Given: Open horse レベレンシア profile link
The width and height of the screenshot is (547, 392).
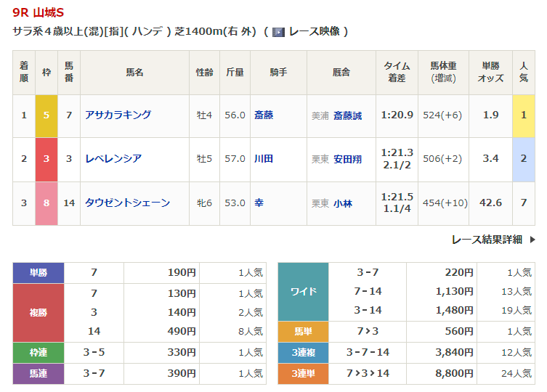Looking at the screenshot, I should tap(113, 158).
